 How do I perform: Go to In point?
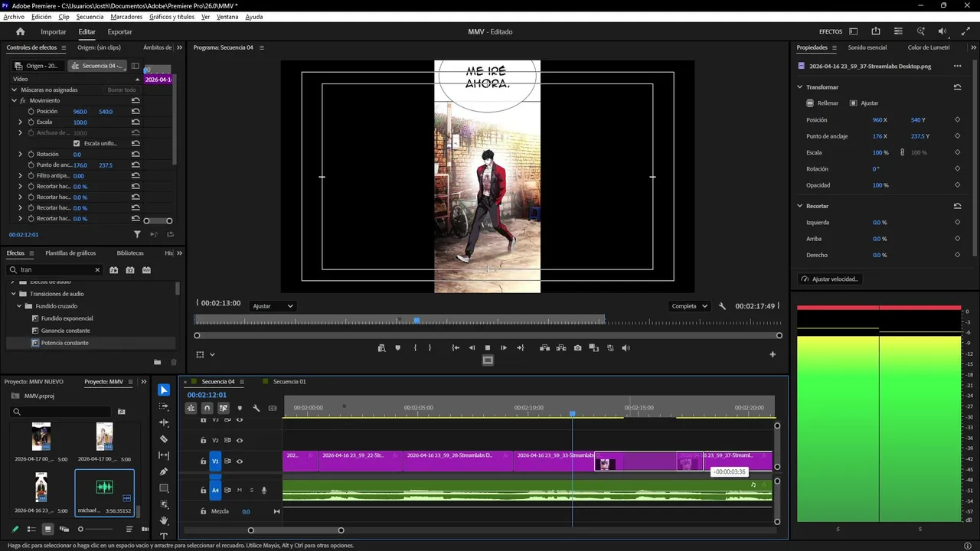coord(456,347)
